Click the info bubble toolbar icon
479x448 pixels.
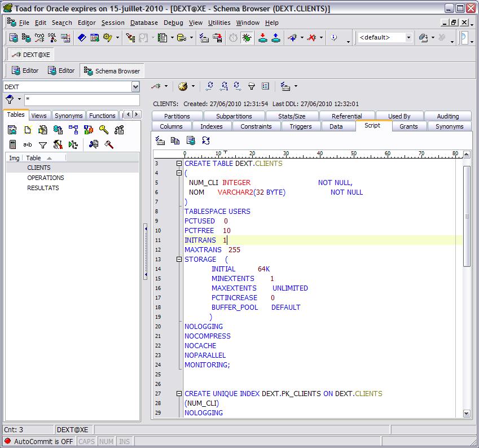click(334, 38)
